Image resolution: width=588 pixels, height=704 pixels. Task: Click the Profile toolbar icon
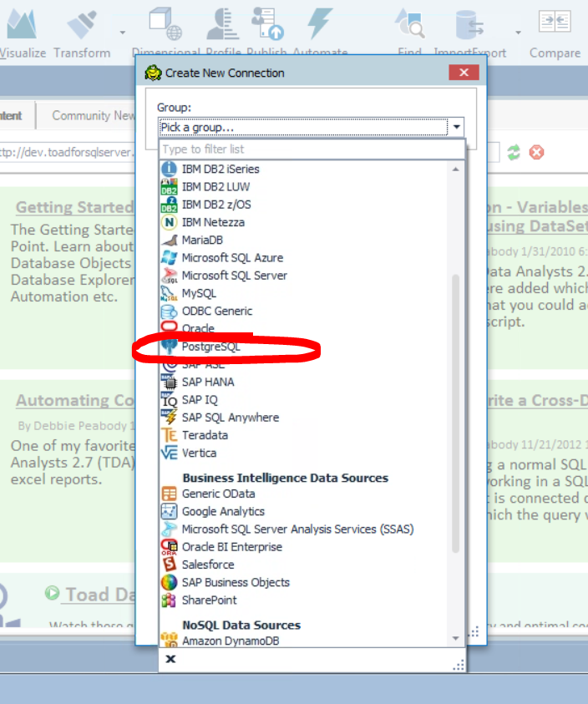[223, 23]
